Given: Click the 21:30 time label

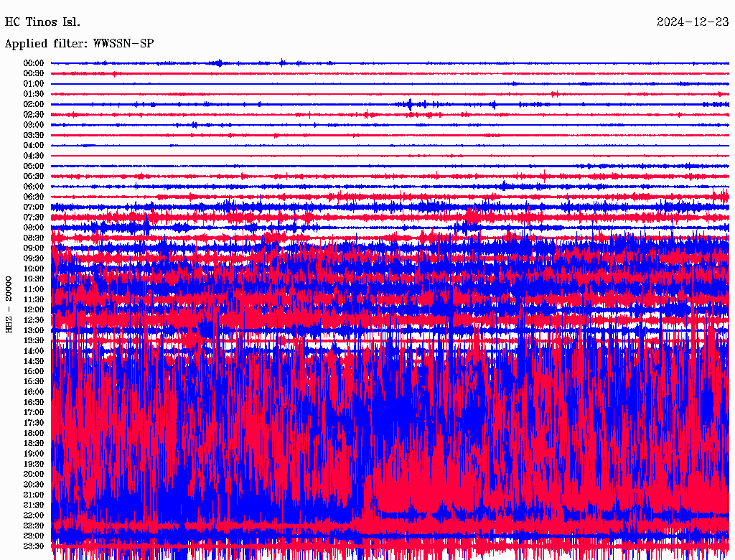Looking at the screenshot, I should pyautogui.click(x=34, y=505).
